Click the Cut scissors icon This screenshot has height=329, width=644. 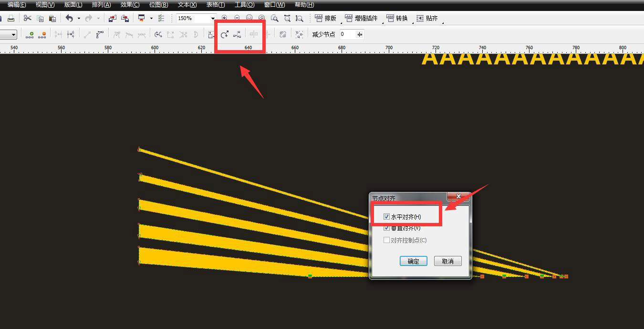pyautogui.click(x=27, y=18)
